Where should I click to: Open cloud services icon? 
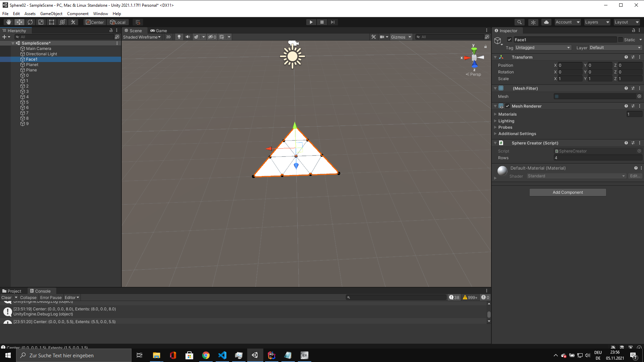coord(546,22)
